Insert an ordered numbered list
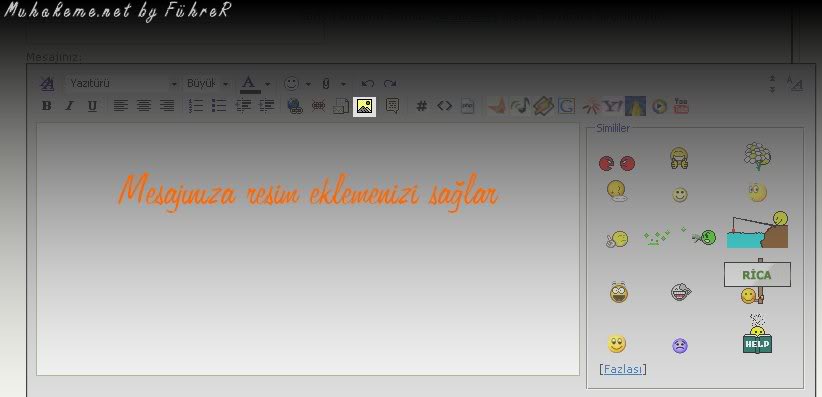Viewport: 822px width, 397px height. [x=196, y=106]
